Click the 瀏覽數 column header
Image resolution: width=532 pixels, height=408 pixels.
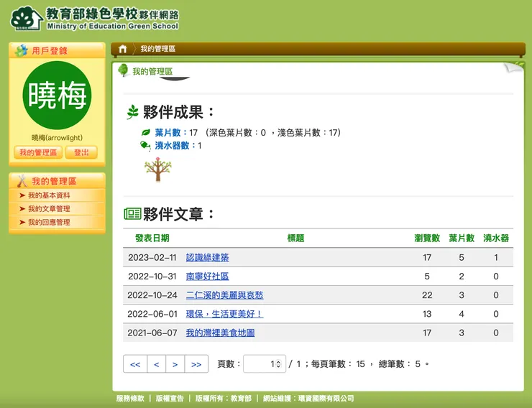point(427,238)
